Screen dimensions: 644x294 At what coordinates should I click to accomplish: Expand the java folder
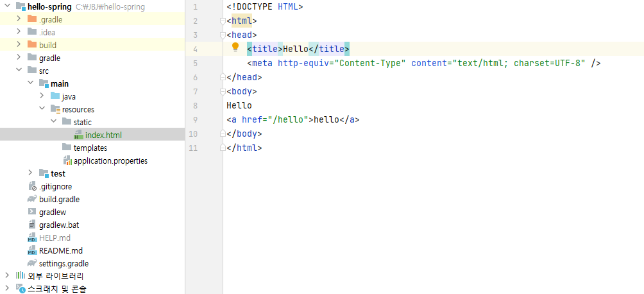(42, 96)
